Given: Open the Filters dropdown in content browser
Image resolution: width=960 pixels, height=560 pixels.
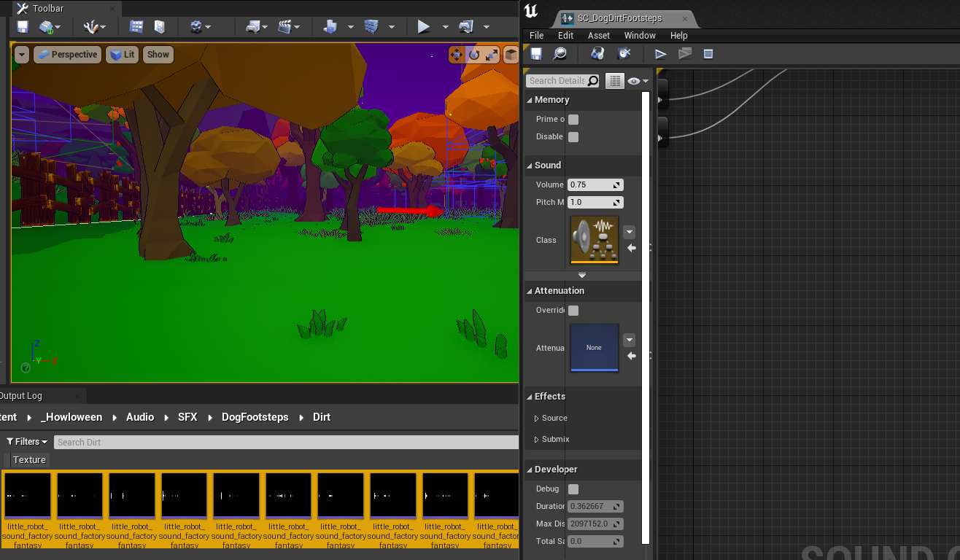Looking at the screenshot, I should point(26,441).
